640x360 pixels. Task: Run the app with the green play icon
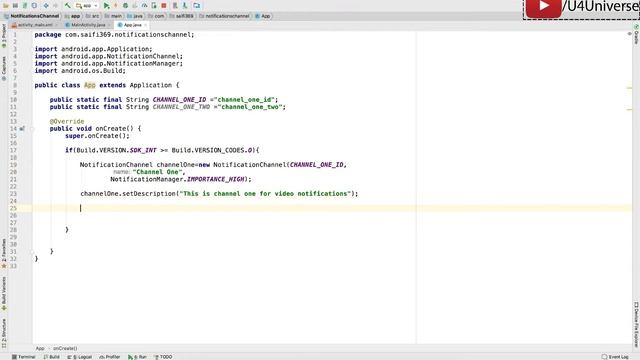tap(106, 6)
